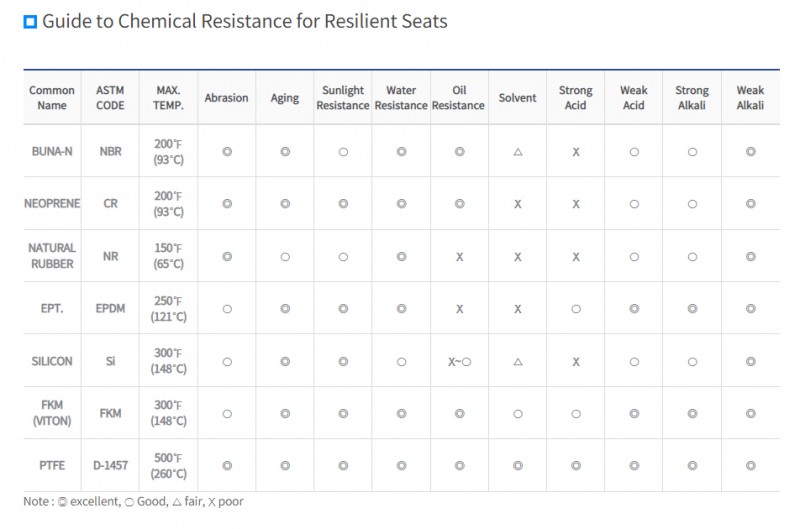Screen dimensions: 800x529
Task: Click the EPDM code cell
Action: (x=110, y=309)
